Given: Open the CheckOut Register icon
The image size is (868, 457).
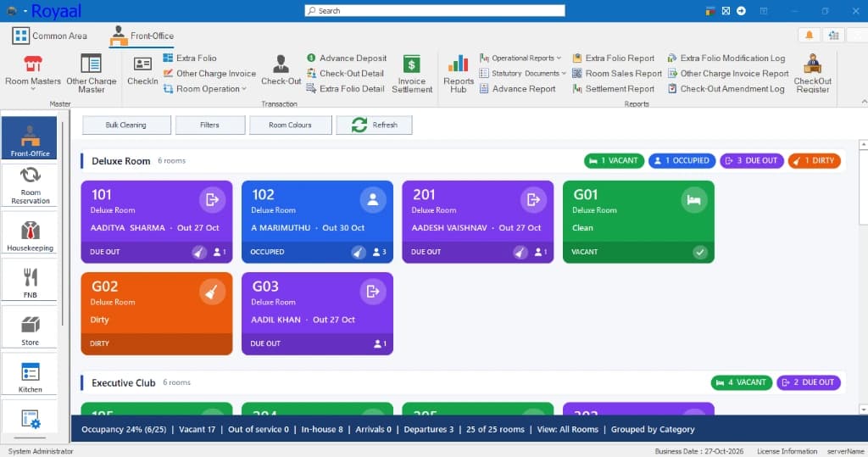Looking at the screenshot, I should pyautogui.click(x=812, y=63).
